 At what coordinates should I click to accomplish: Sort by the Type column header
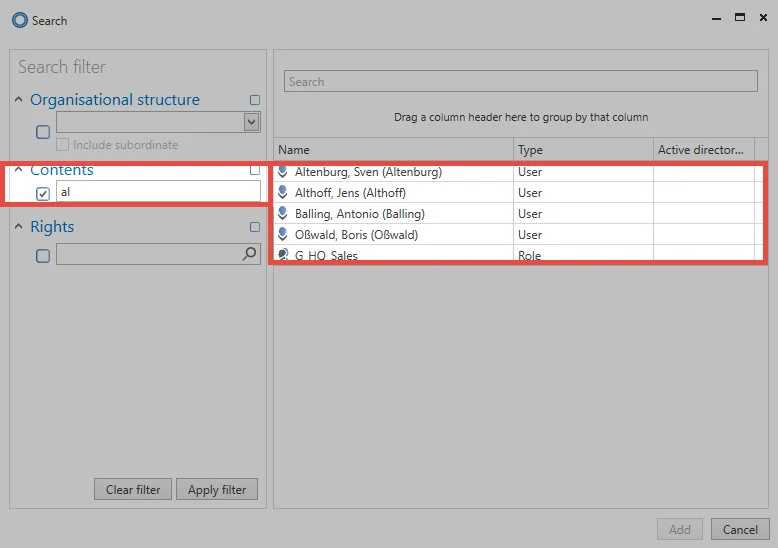click(584, 149)
